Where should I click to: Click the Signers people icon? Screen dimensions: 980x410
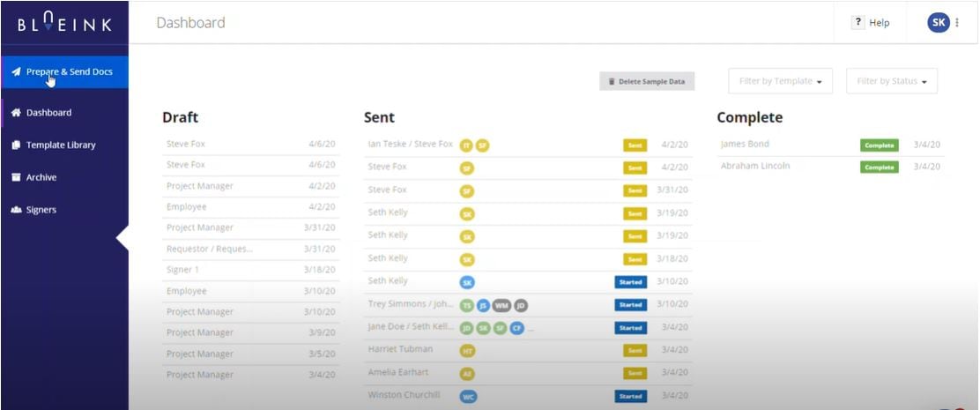[x=16, y=210]
